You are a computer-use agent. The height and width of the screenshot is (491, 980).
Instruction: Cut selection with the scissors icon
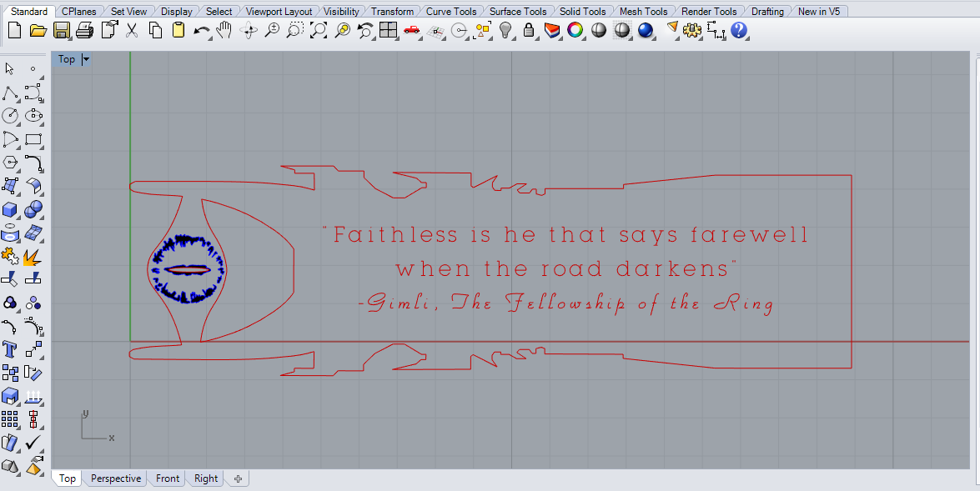[131, 30]
